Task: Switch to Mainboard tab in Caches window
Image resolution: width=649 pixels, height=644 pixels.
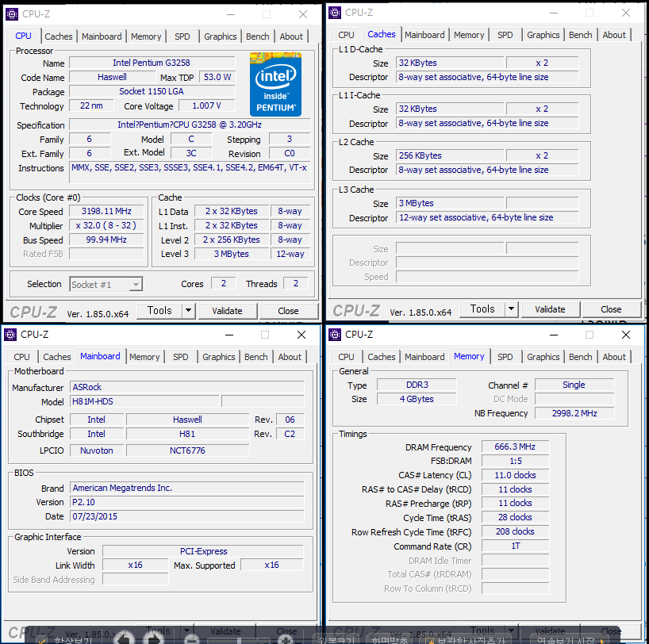Action: tap(424, 35)
